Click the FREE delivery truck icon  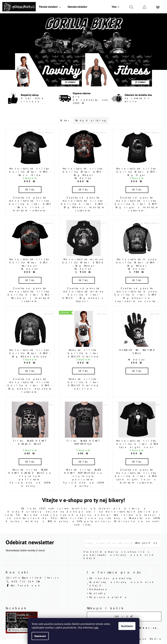tap(65, 98)
